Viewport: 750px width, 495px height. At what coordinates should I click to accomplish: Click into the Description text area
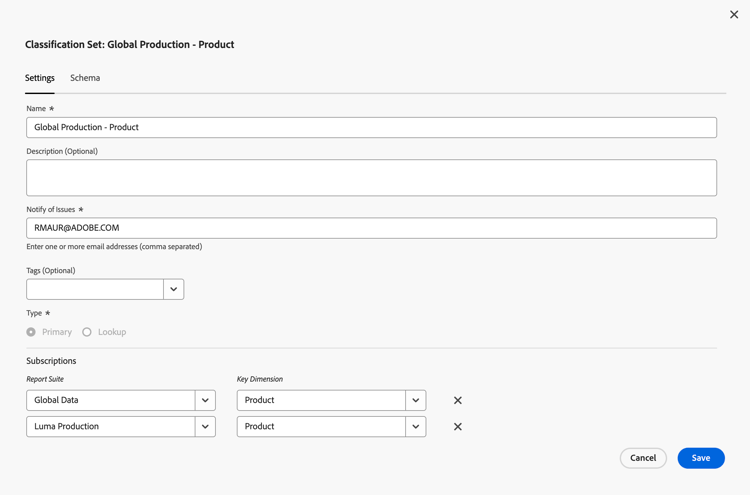pos(371,178)
